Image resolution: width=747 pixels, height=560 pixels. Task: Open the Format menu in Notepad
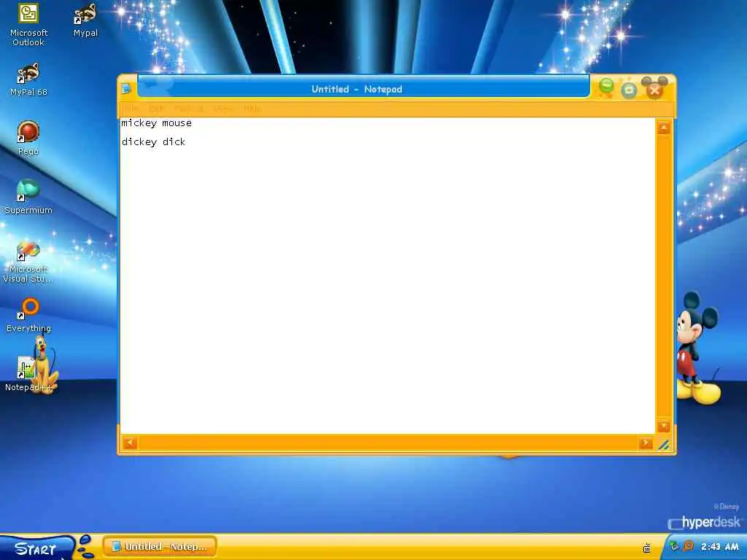(189, 109)
